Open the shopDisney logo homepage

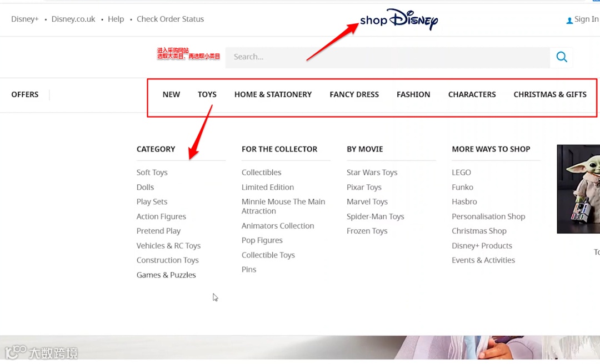(399, 19)
